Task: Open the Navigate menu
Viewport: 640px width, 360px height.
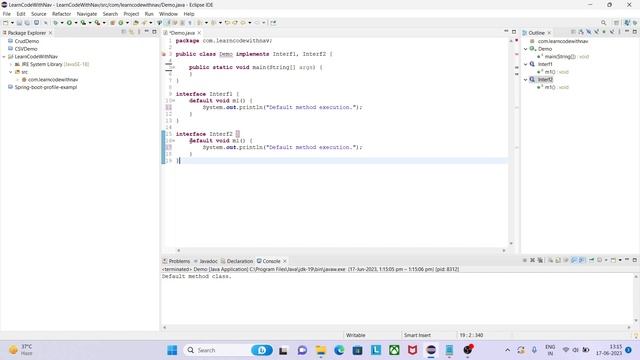Action: pyautogui.click(x=87, y=14)
